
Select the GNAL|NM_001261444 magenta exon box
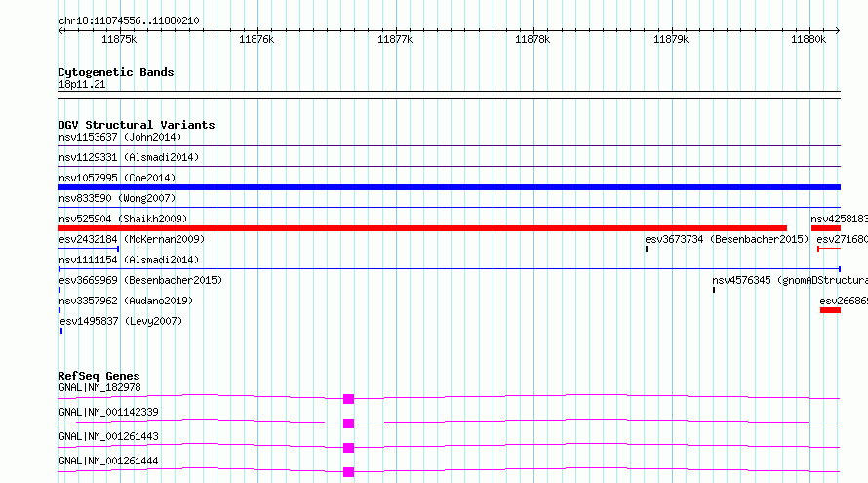349,472
